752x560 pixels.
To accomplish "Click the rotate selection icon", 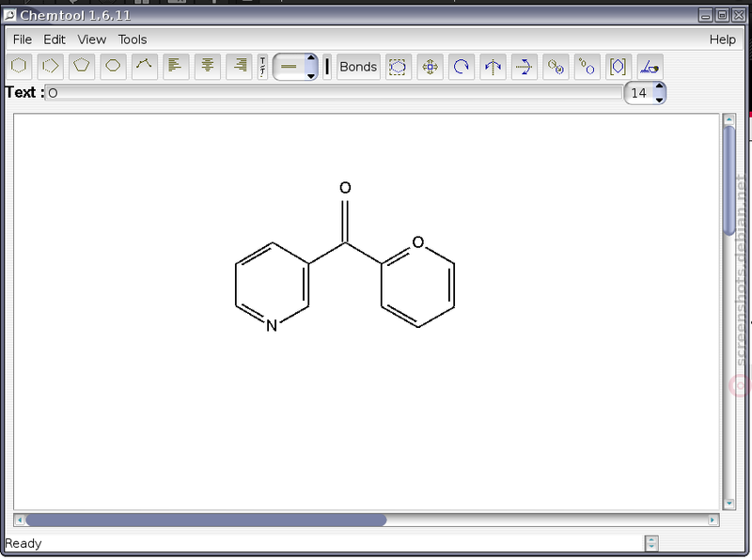I will pos(461,67).
